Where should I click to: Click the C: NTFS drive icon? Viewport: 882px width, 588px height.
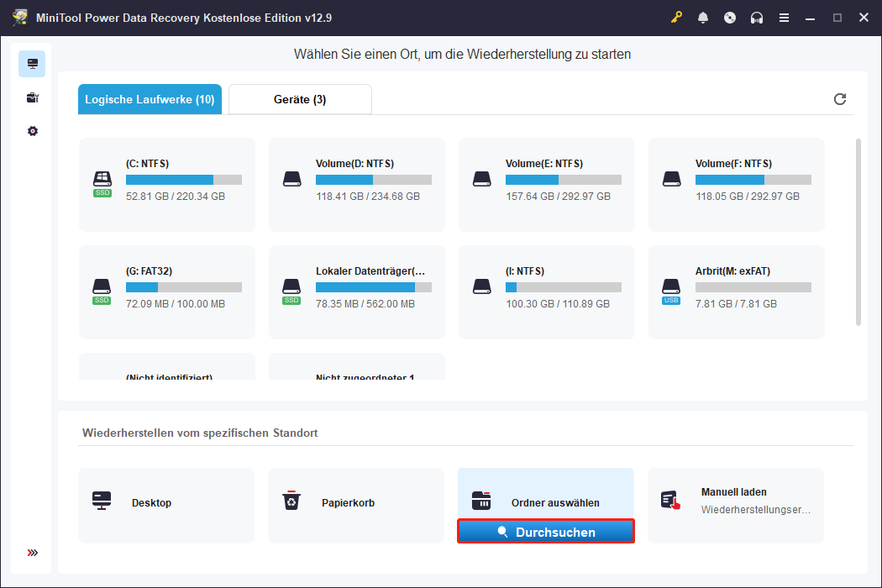[x=102, y=183]
